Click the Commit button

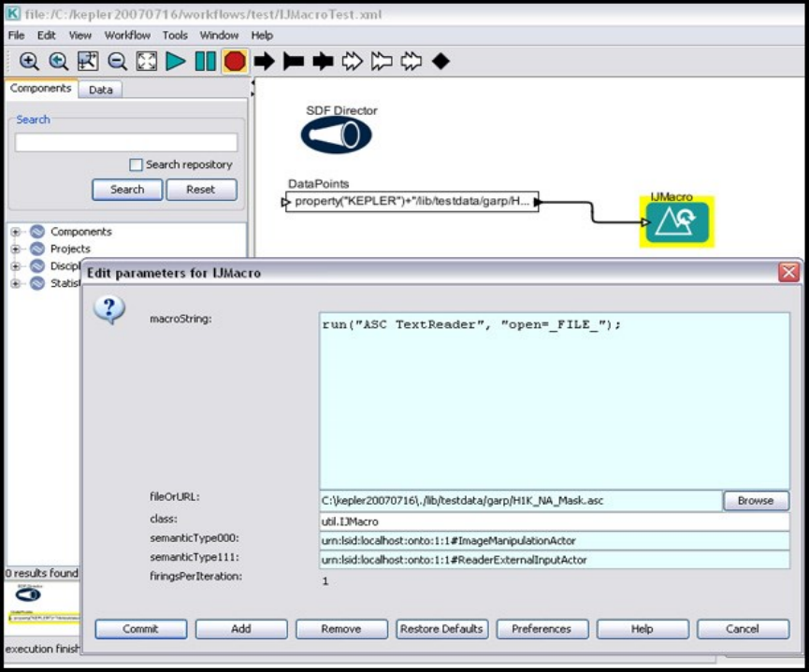[140, 629]
